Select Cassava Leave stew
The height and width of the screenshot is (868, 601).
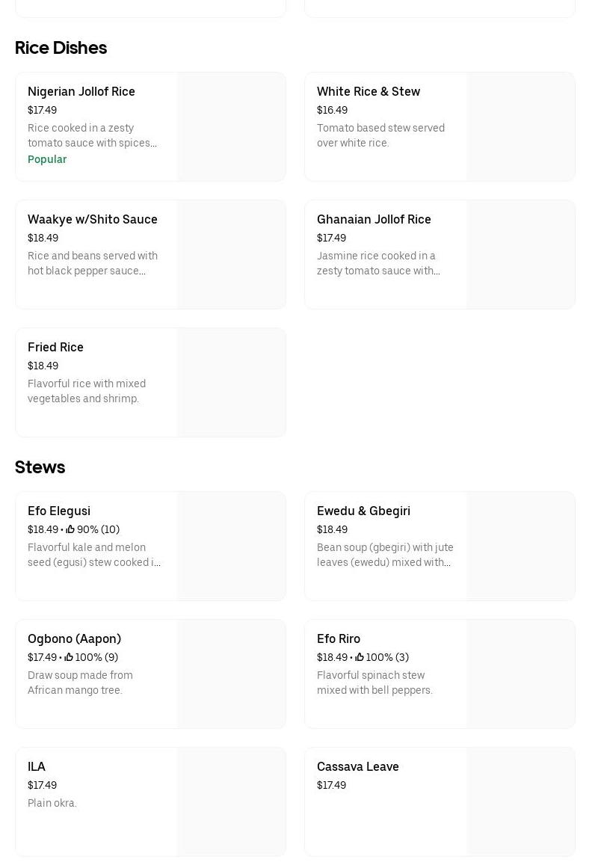pyautogui.click(x=358, y=767)
